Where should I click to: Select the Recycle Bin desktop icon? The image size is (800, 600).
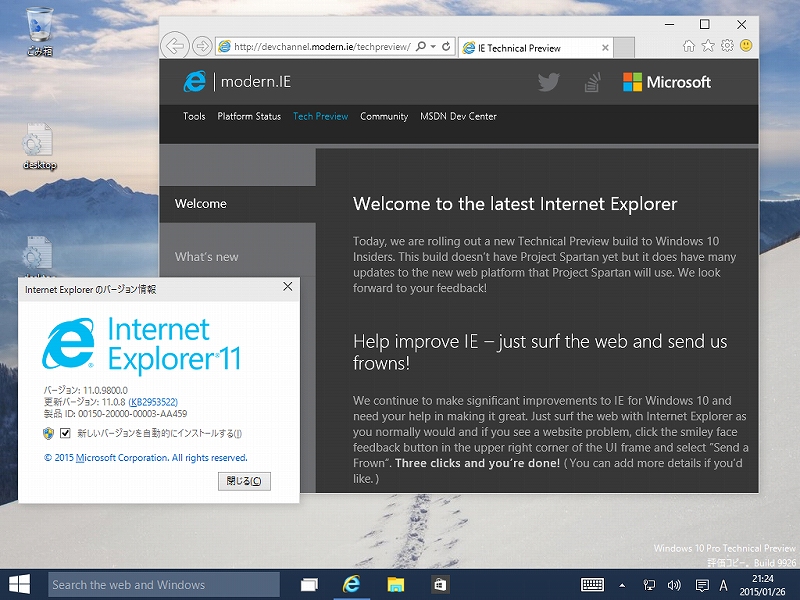pyautogui.click(x=40, y=32)
